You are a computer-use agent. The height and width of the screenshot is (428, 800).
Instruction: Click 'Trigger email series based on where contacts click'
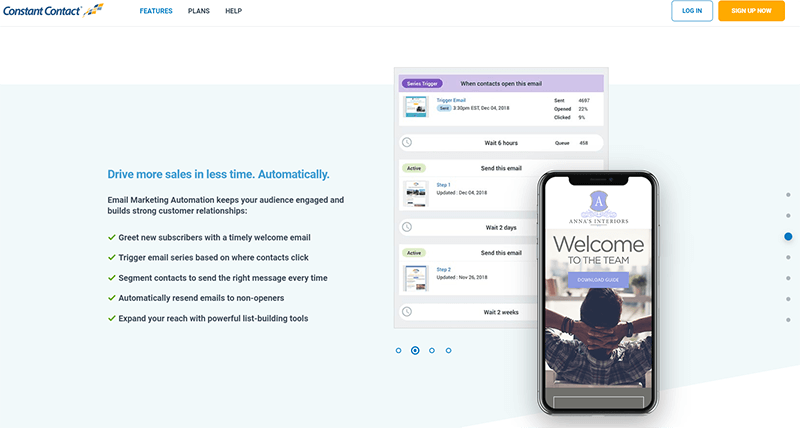[213, 258]
